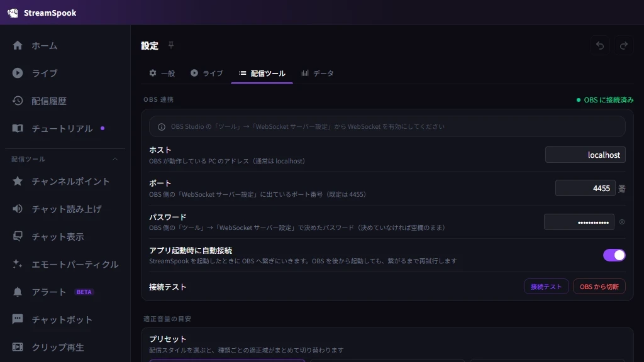Click the speech bubble icon for チャットボット
644x362 pixels.
[17, 319]
